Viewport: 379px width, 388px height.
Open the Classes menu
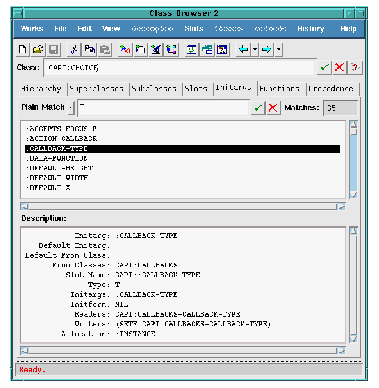point(229,29)
